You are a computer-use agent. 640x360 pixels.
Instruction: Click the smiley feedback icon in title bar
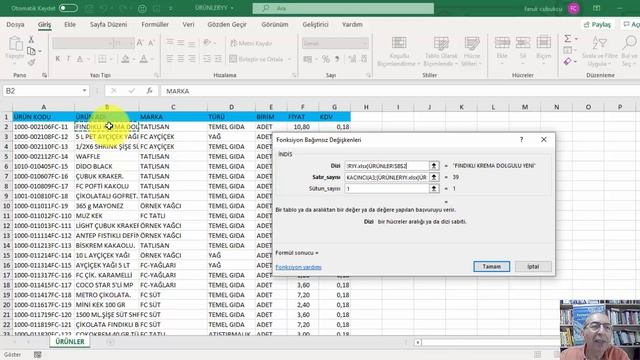point(142,8)
